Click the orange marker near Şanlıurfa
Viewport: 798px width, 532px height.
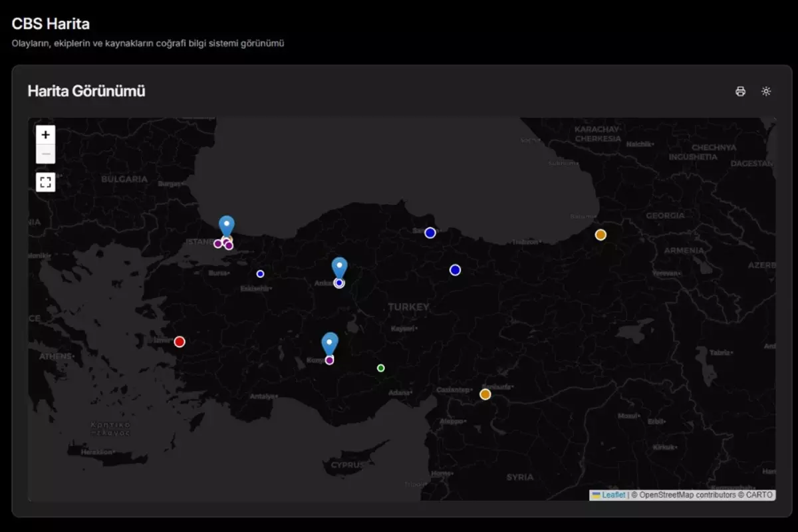pyautogui.click(x=485, y=393)
